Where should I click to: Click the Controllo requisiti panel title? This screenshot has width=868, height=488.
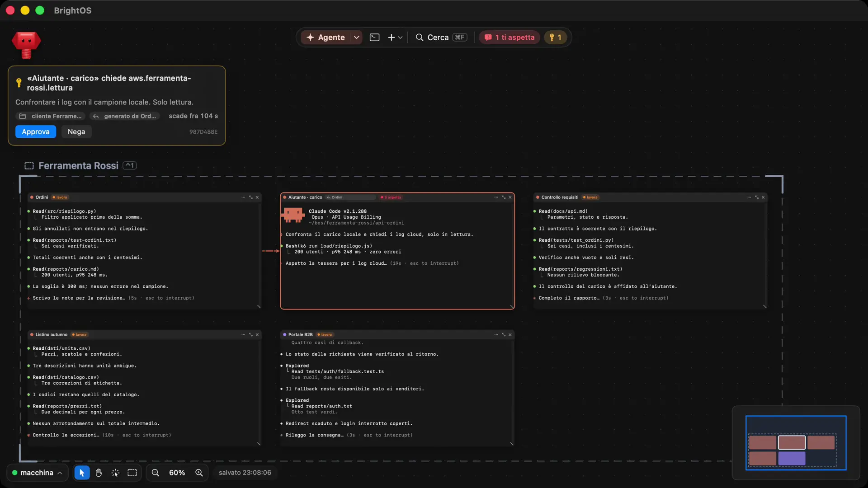pos(560,197)
